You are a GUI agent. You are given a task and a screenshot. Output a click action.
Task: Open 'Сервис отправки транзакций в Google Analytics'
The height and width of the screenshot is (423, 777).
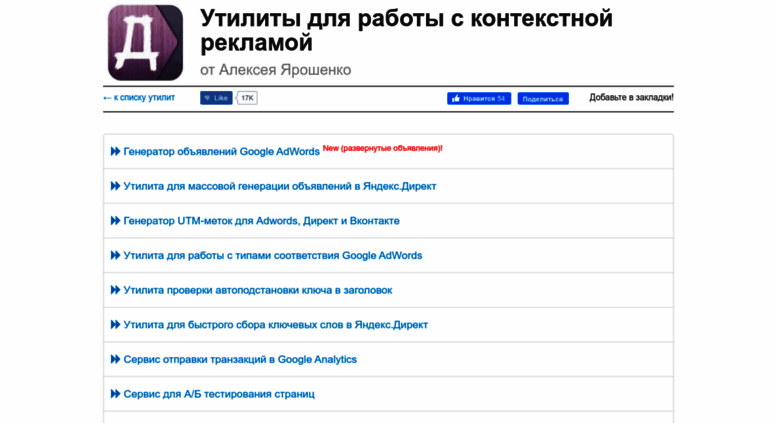pyautogui.click(x=240, y=360)
